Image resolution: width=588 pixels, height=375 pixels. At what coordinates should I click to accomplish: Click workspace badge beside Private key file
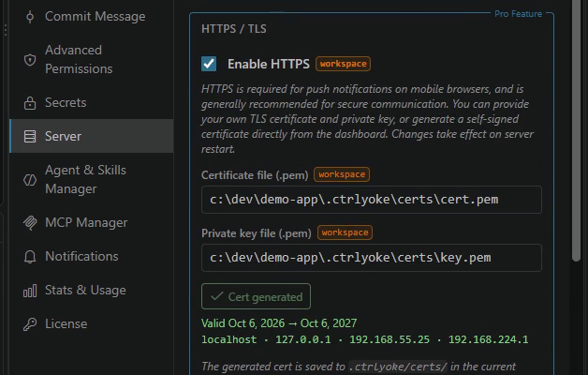pos(345,232)
